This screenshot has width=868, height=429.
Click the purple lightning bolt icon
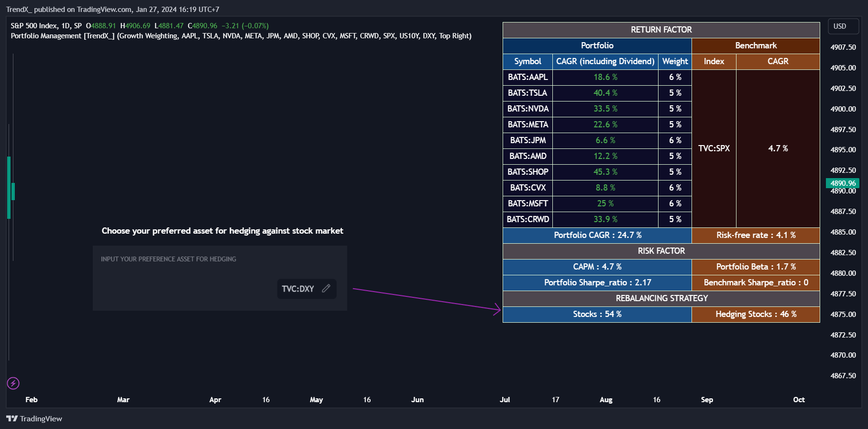pyautogui.click(x=13, y=383)
